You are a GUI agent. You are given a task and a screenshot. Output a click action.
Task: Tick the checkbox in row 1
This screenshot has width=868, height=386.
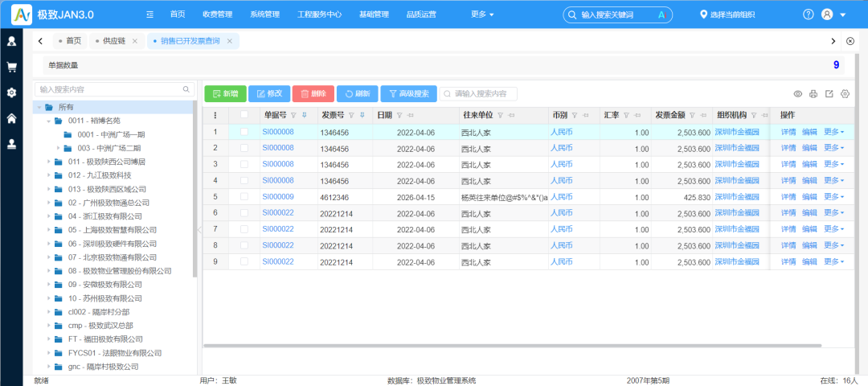[244, 132]
